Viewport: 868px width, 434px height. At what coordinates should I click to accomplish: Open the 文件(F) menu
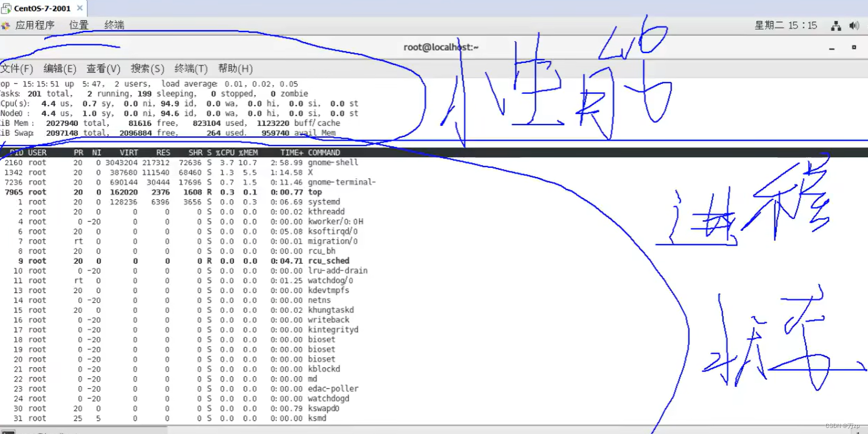[x=17, y=68]
